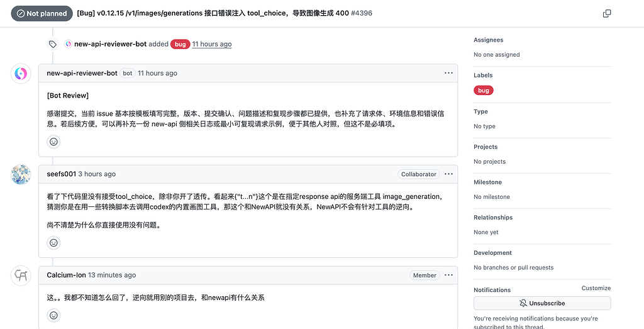
Task: Open the issue title heading #4396
Action: pyautogui.click(x=225, y=13)
